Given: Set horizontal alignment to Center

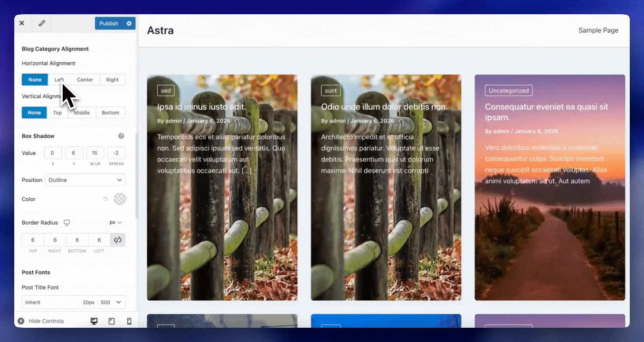Looking at the screenshot, I should (x=85, y=80).
